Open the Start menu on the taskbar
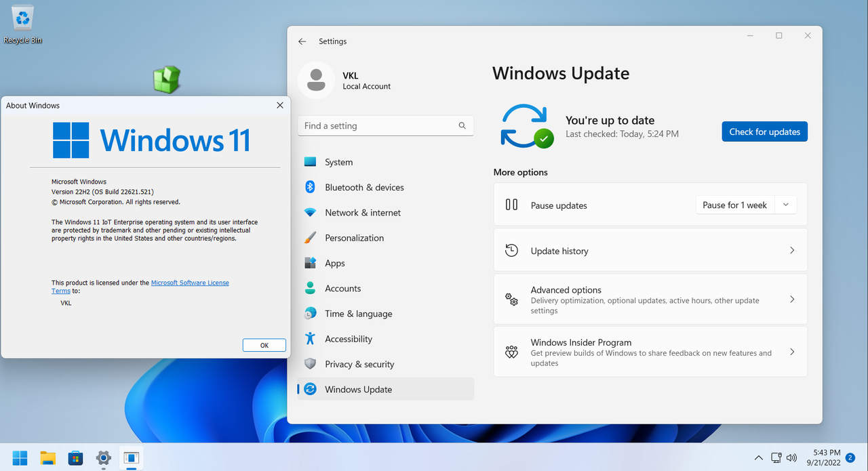The height and width of the screenshot is (471, 868). coord(20,458)
